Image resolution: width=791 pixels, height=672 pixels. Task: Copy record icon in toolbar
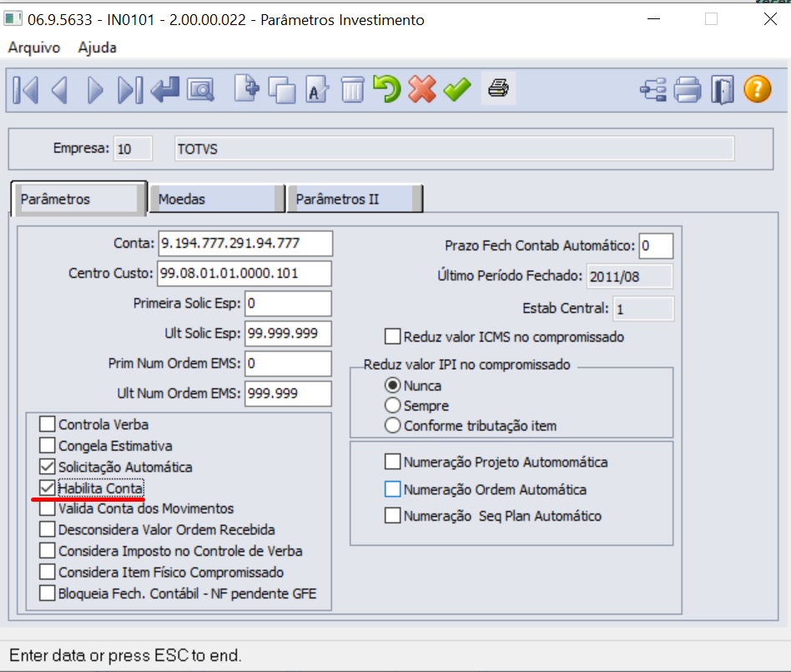pos(282,90)
